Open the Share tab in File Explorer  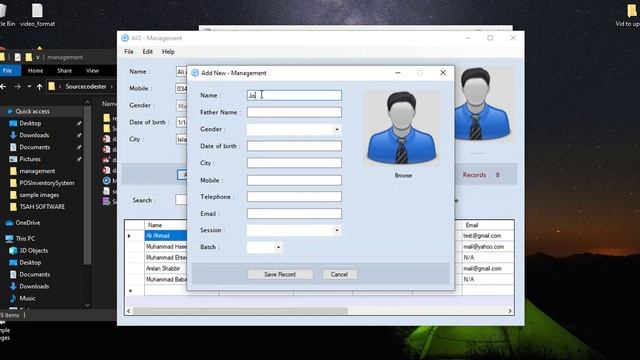click(64, 71)
